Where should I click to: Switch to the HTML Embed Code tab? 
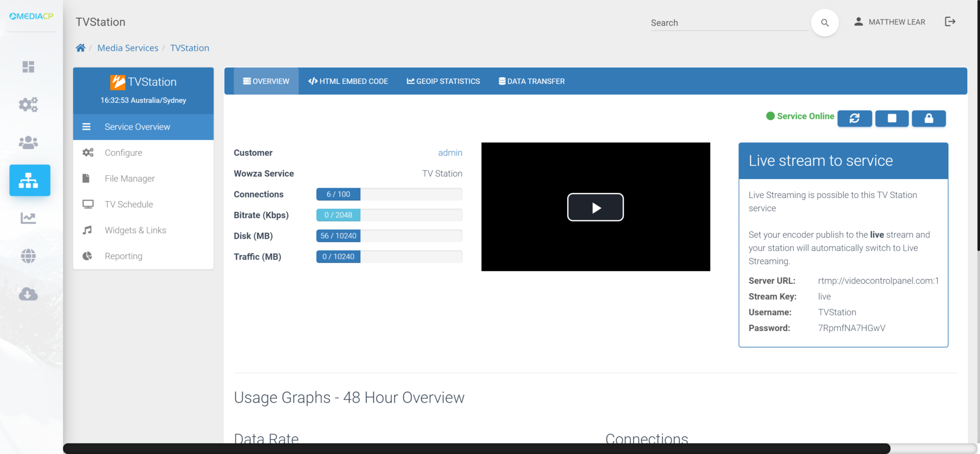click(348, 81)
